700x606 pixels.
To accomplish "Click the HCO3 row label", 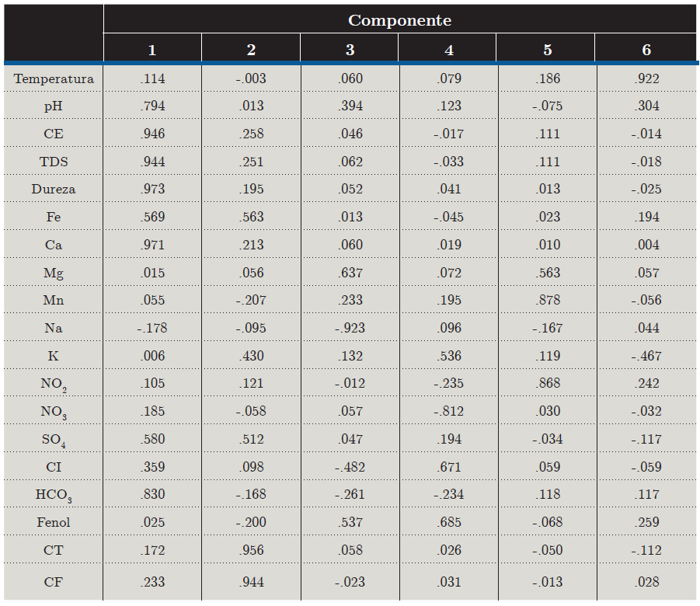I will tap(54, 495).
